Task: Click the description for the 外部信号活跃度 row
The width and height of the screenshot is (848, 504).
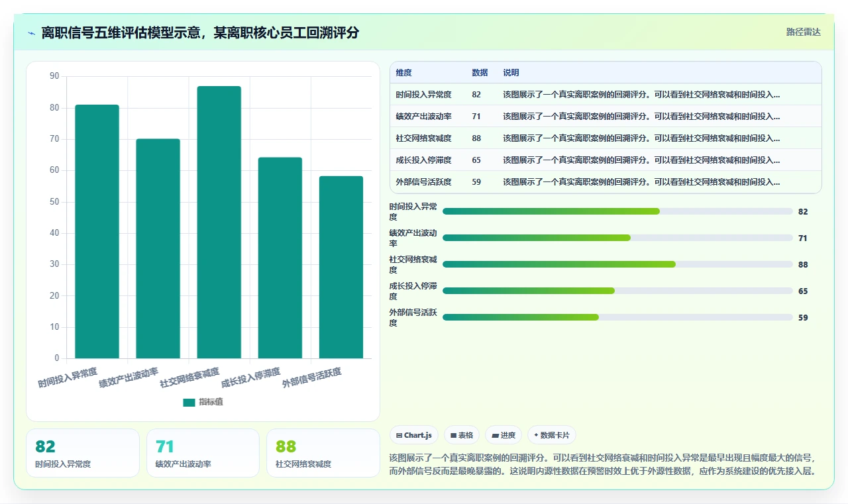Action: (x=641, y=182)
